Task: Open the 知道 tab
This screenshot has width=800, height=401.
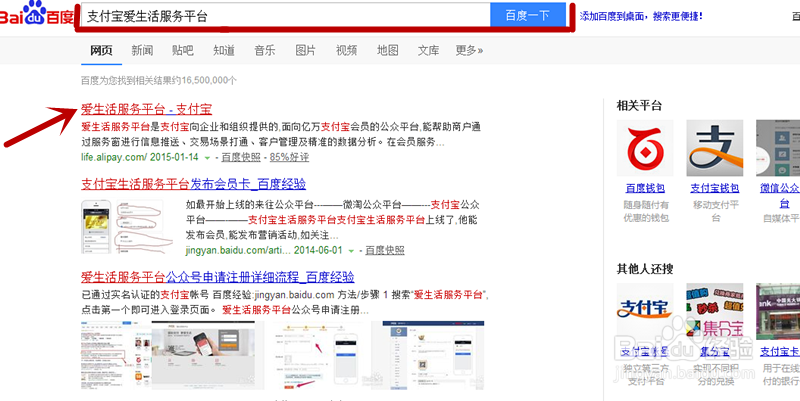Action: [224, 51]
